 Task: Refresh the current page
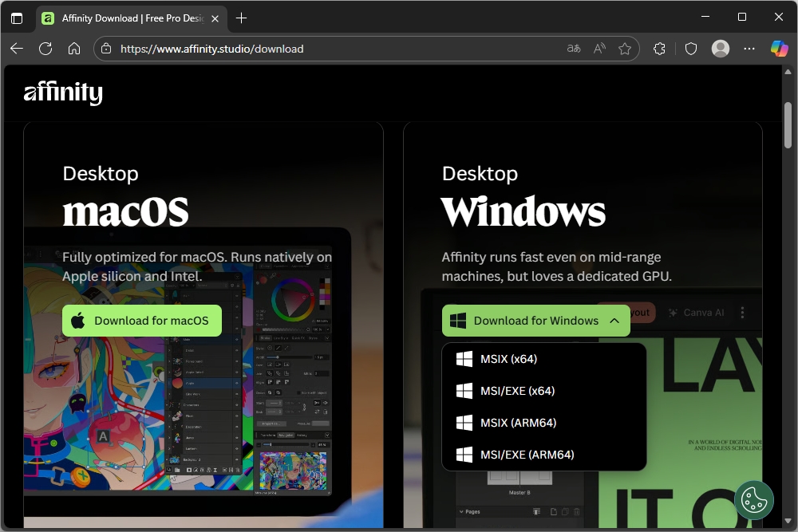click(x=45, y=49)
